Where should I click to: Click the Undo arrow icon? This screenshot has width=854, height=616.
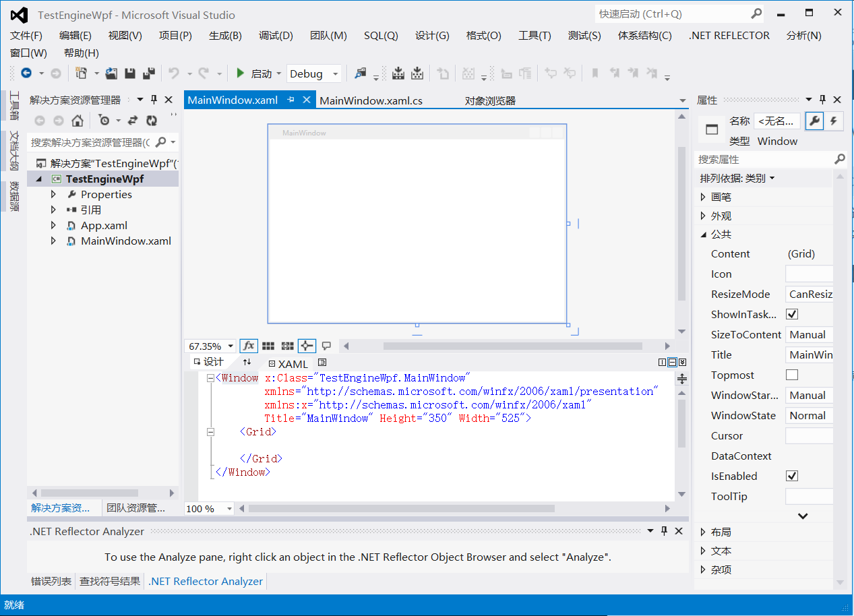click(x=174, y=73)
